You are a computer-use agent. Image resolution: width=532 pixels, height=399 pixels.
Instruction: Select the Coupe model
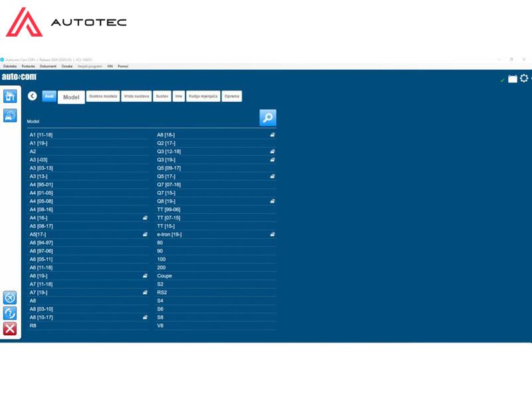pos(215,276)
